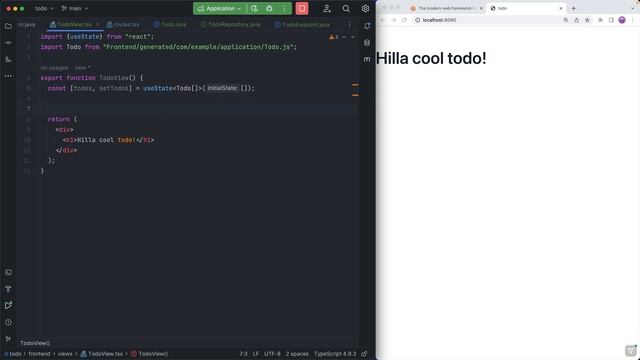Screen dimensions: 640x360
Task: Close the todo browser tab
Action: pos(561,8)
